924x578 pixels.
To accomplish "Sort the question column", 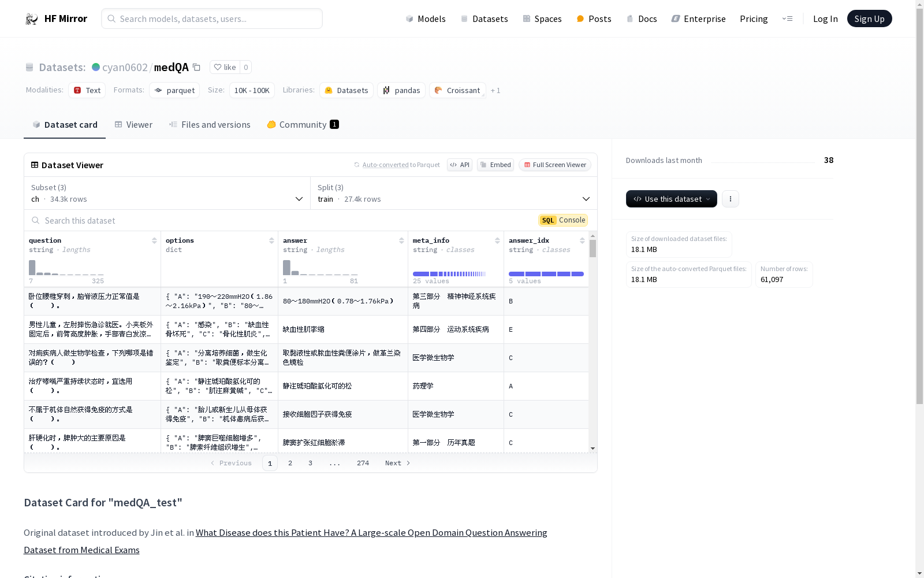I will 154,240.
